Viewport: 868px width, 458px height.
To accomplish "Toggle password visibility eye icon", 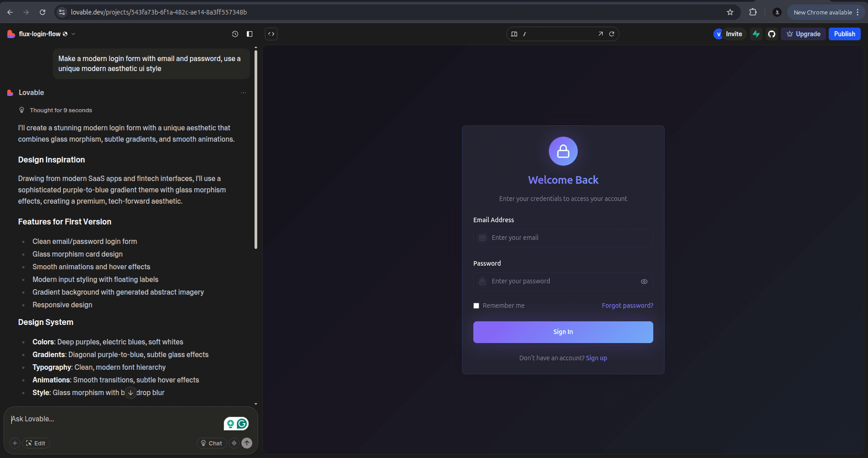I will tap(644, 281).
